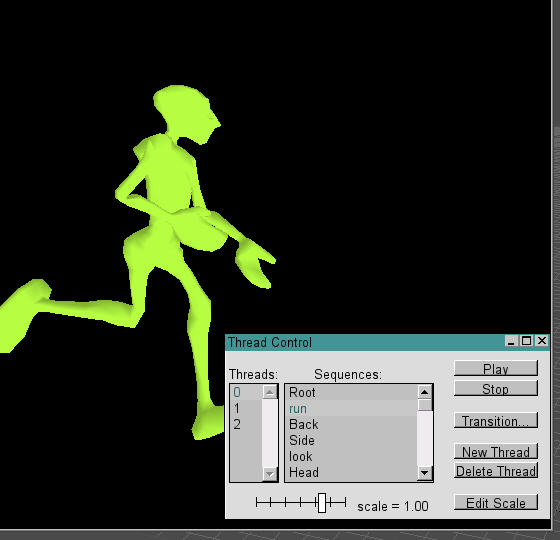This screenshot has width=560, height=540.
Task: Click Sequences list scroll up arrow
Action: (425, 392)
